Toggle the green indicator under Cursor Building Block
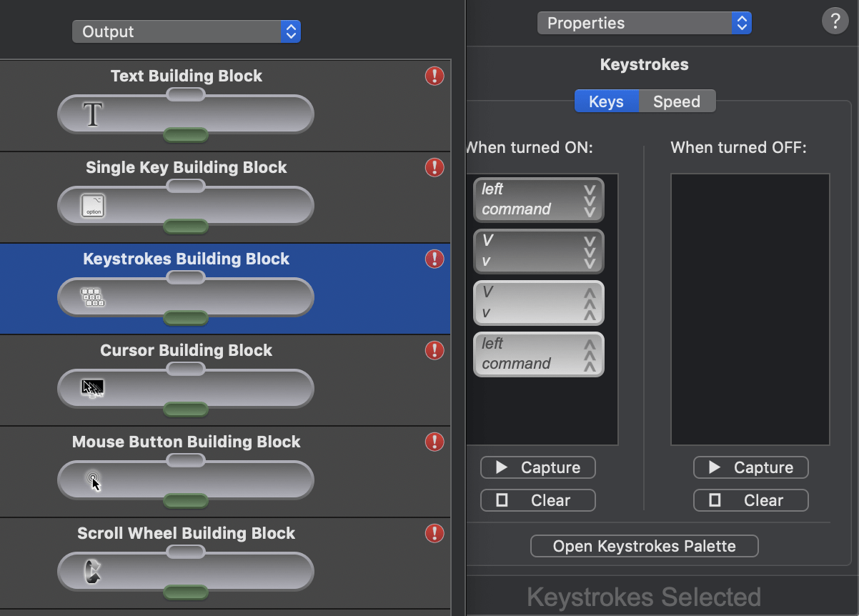The image size is (859, 616). 186,410
